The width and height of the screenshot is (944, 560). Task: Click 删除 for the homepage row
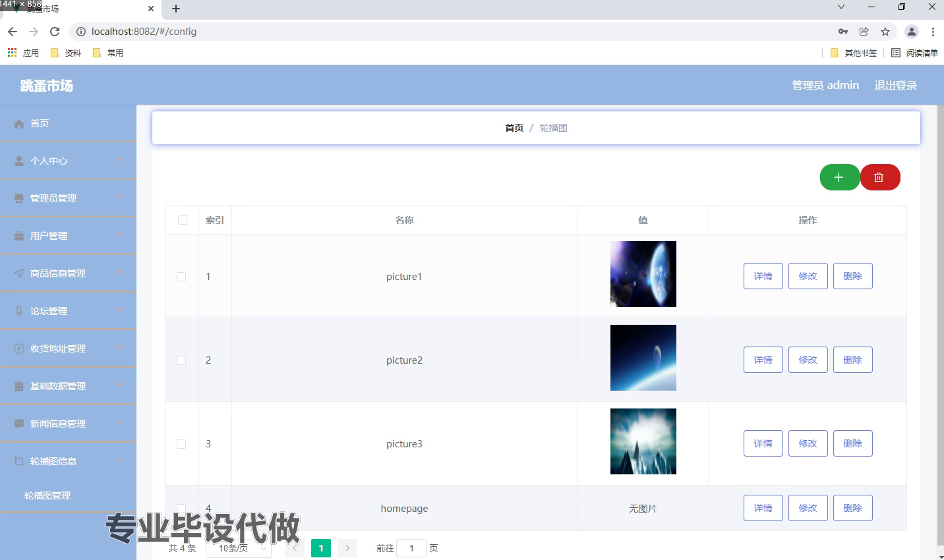click(x=853, y=508)
